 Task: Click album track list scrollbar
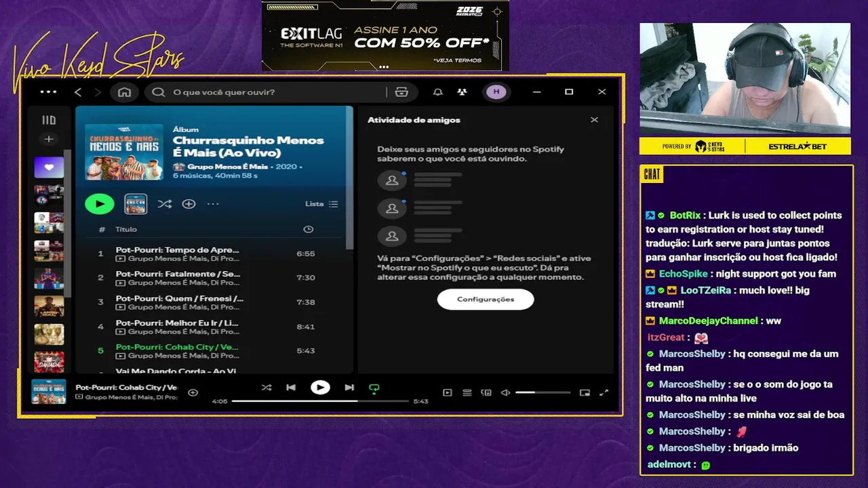pos(350,178)
